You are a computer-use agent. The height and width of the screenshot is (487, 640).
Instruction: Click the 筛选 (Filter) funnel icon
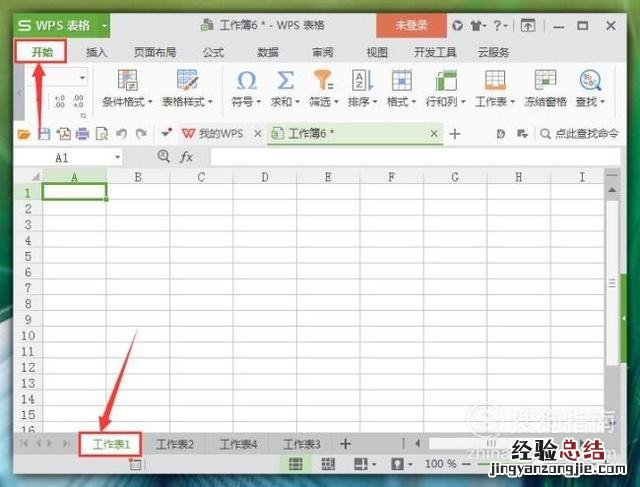tap(322, 81)
